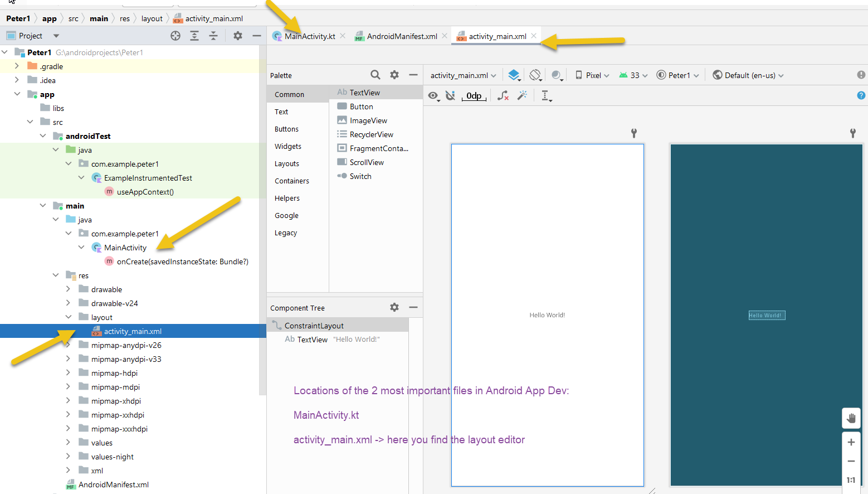Select Text palette category
Screen dimensions: 868x494
coord(298,112)
